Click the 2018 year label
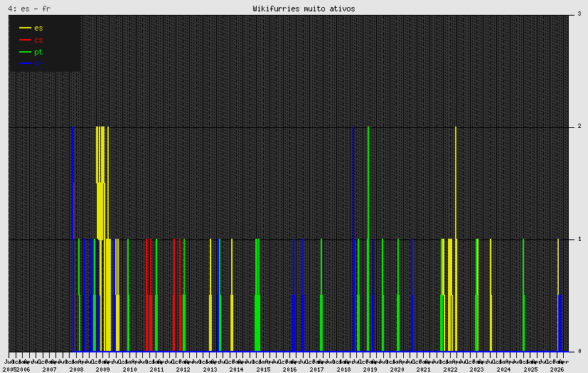 click(x=343, y=369)
